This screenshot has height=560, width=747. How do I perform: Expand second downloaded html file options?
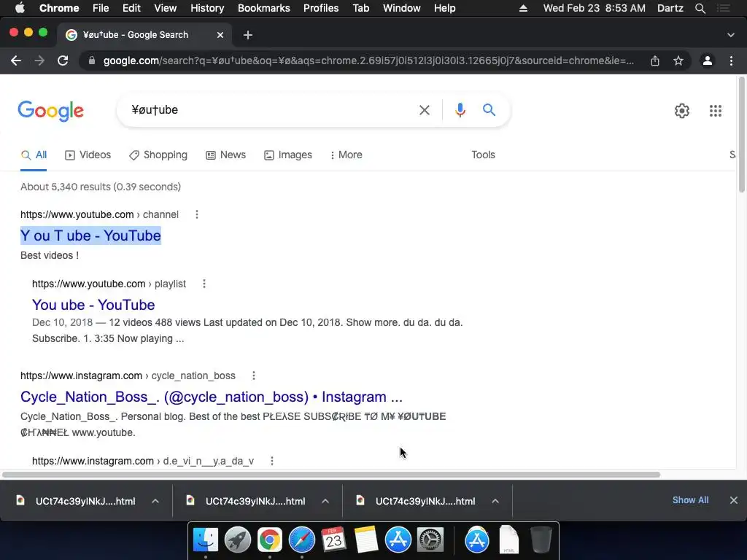[325, 501]
